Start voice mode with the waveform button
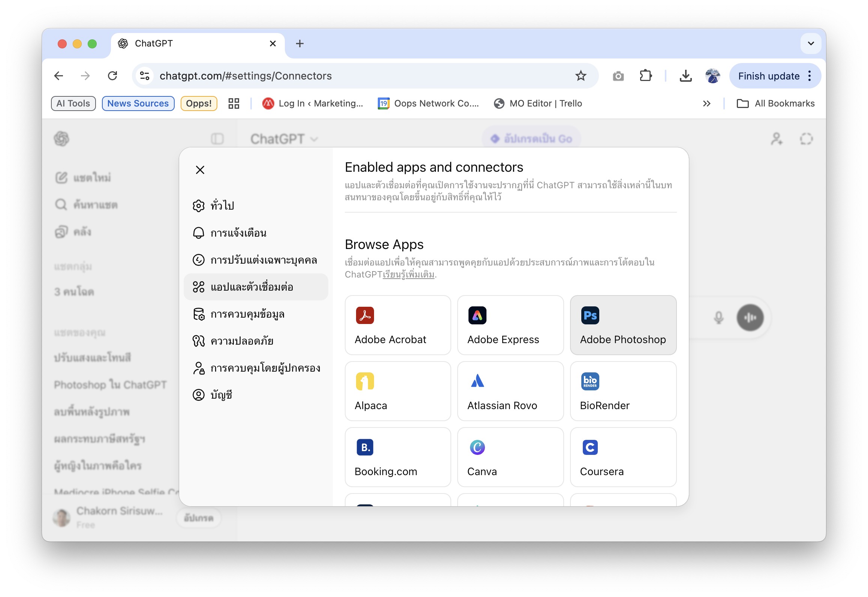This screenshot has height=597, width=868. click(x=750, y=318)
